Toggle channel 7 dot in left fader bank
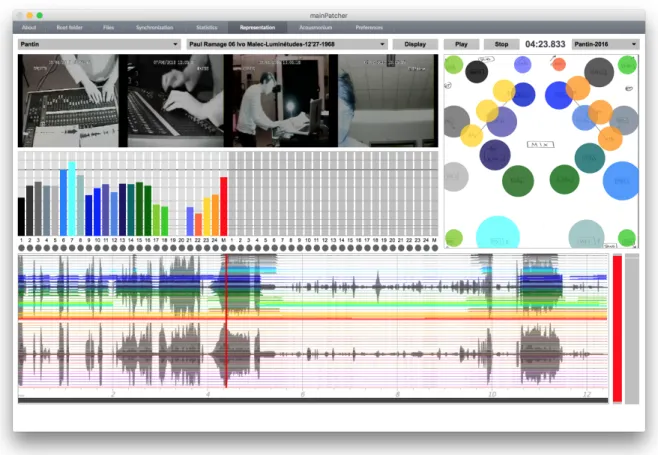This screenshot has height=455, width=658. tap(72, 248)
